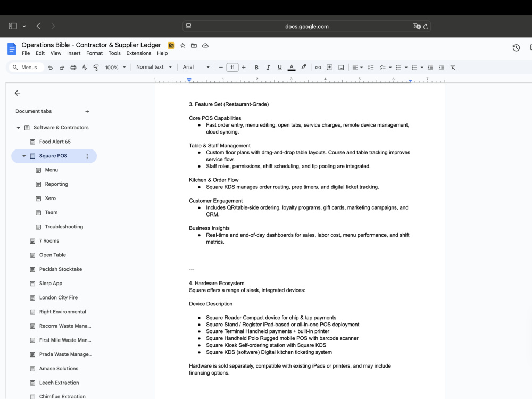Screen dimensions: 532x399
Task: Click the docs.google.com address bar
Action: (x=307, y=27)
